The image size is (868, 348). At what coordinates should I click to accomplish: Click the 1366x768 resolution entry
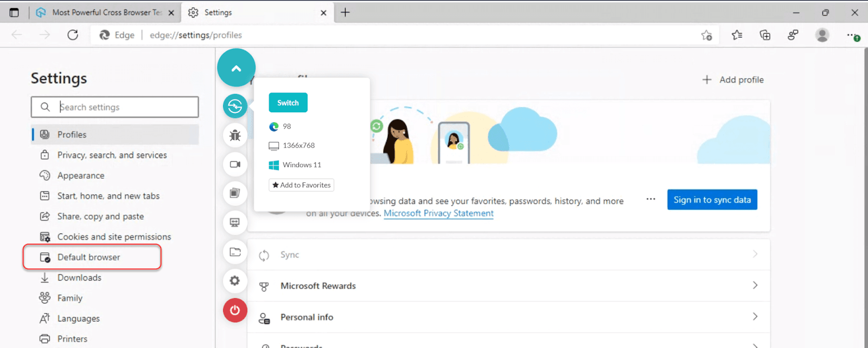292,145
